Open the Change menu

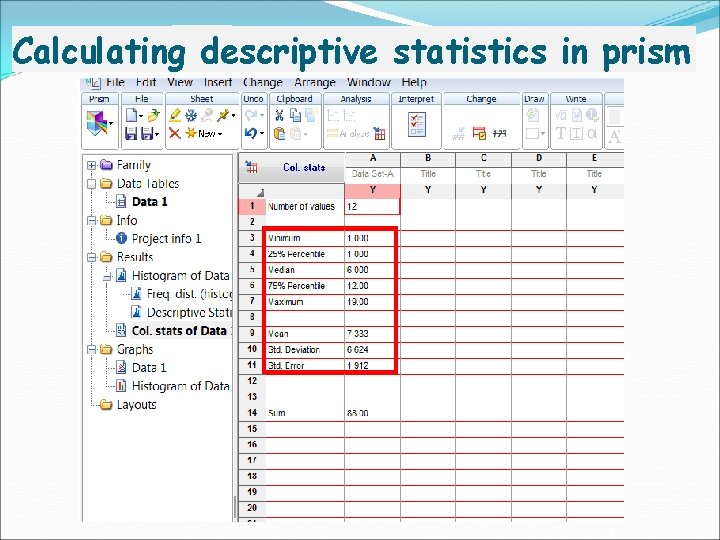coord(263,82)
